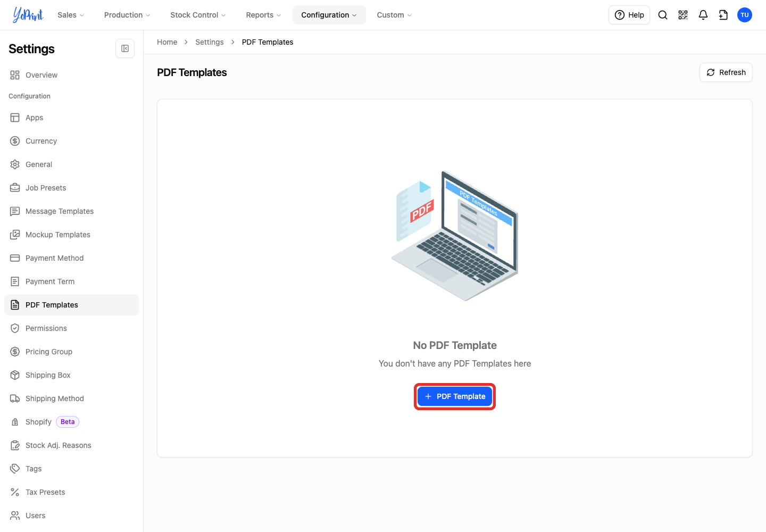Open the QR code scanner icon
The image size is (766, 532).
pos(683,15)
